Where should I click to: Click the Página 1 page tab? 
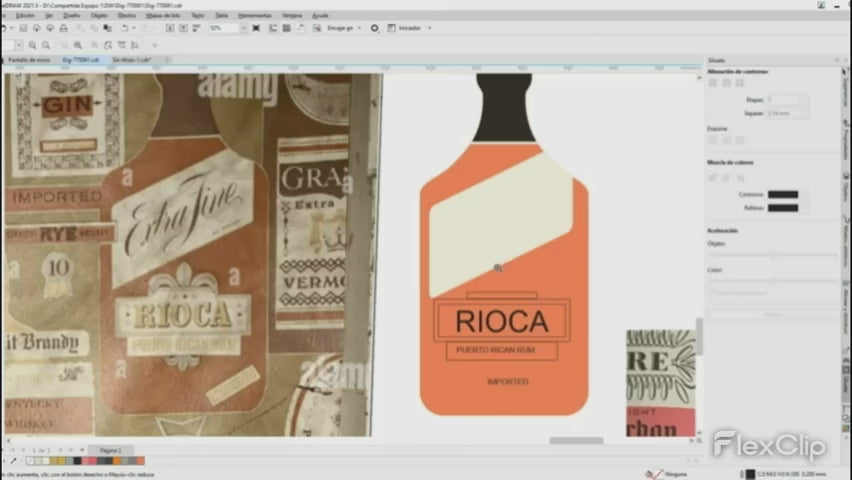(x=110, y=450)
